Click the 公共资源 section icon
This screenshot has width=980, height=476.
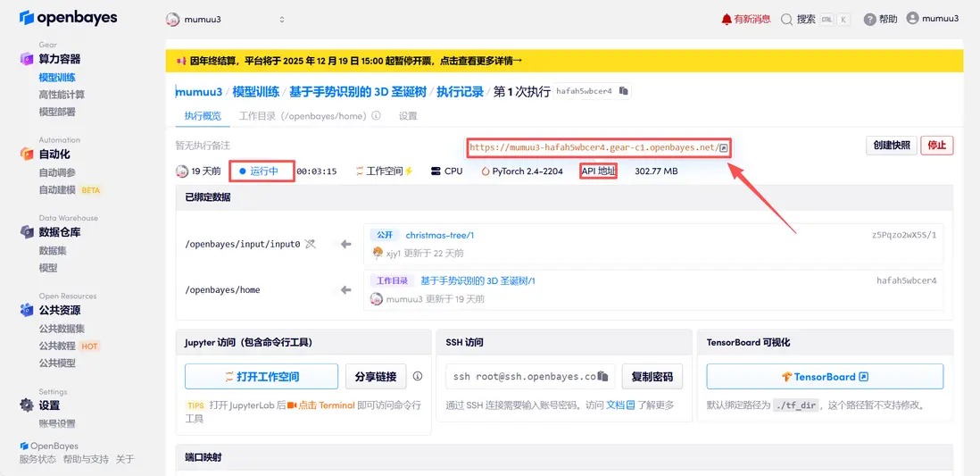[27, 310]
